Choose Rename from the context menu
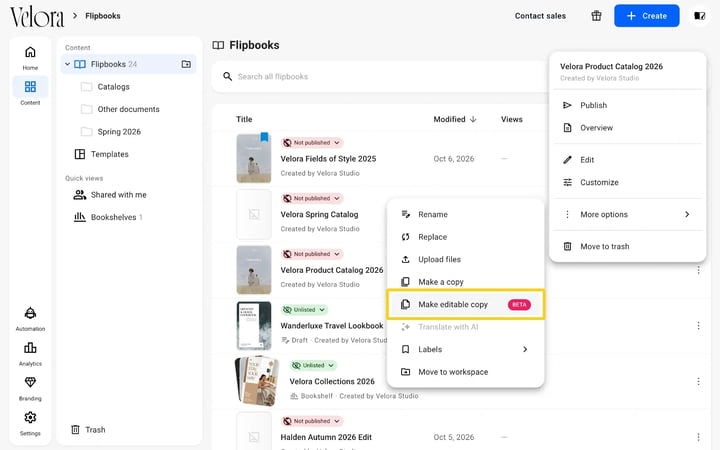720x450 pixels. [x=466, y=214]
